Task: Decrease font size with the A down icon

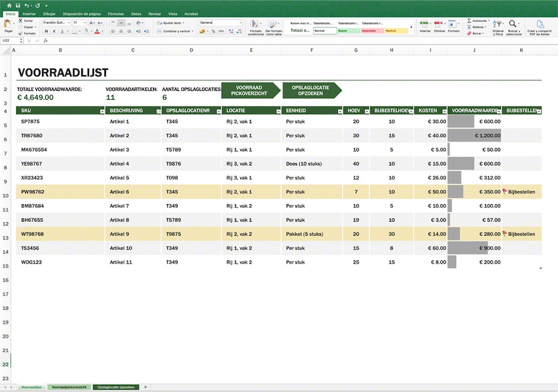Action: [100, 23]
